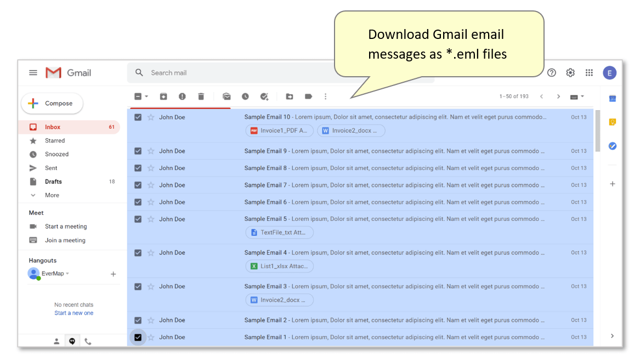The image size is (640, 364).
Task: Star the Sample Email 9 message
Action: coord(151,151)
